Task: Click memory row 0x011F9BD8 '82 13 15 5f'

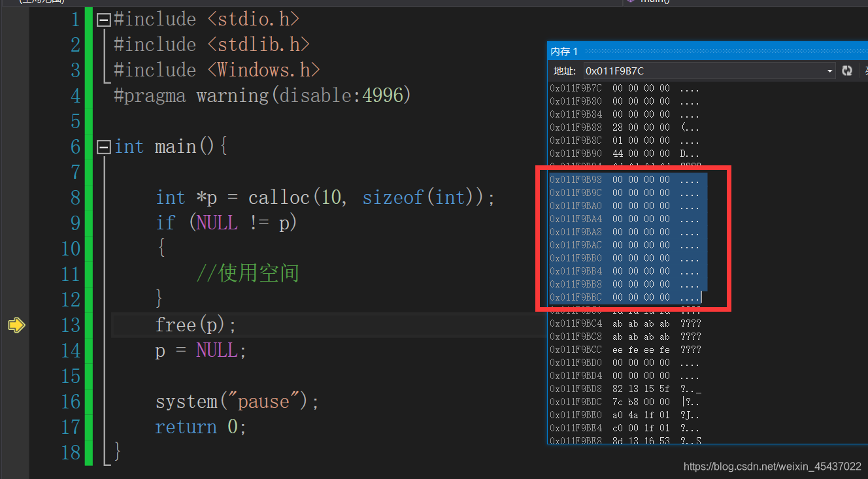Action: tap(624, 389)
